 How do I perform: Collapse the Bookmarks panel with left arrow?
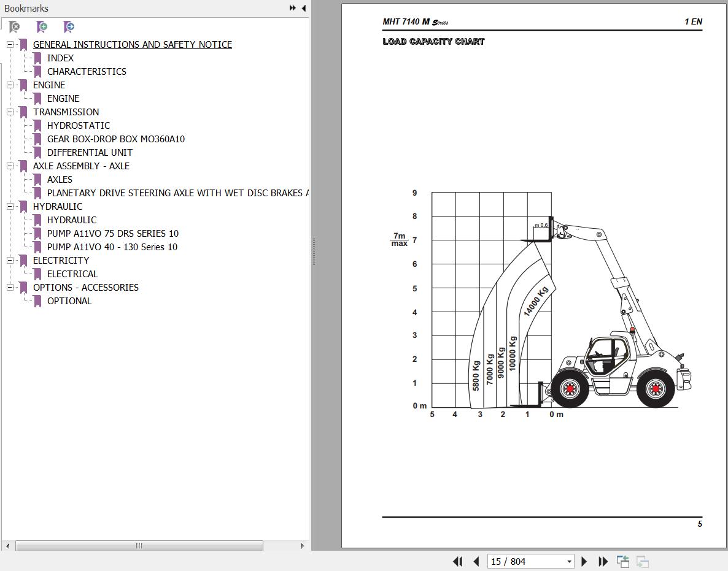[x=304, y=8]
